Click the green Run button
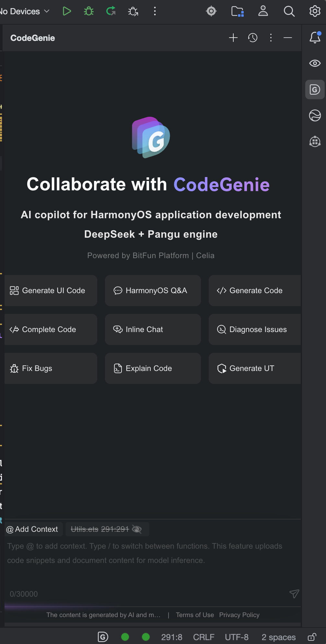 (67, 11)
